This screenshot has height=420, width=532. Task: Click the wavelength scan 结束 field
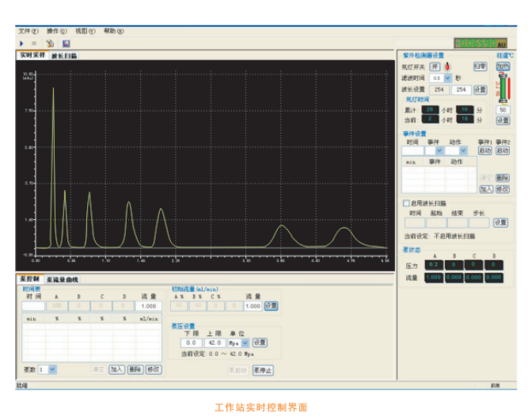[458, 223]
